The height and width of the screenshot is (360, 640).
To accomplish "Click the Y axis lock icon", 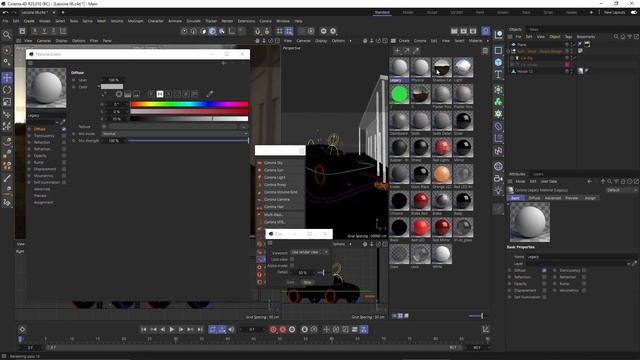I will click(x=44, y=31).
